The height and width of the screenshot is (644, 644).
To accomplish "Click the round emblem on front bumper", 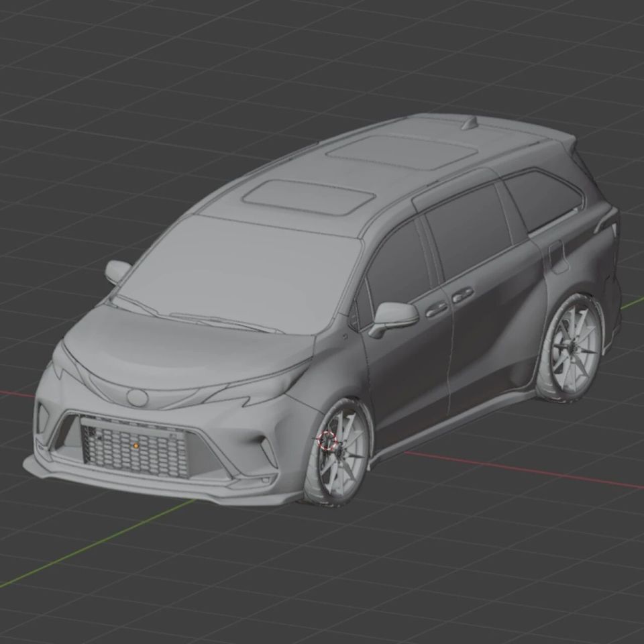I will click(x=137, y=397).
